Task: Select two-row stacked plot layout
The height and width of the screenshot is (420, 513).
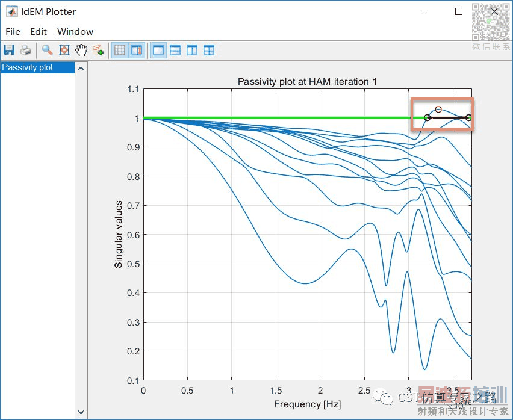Action: coord(175,51)
